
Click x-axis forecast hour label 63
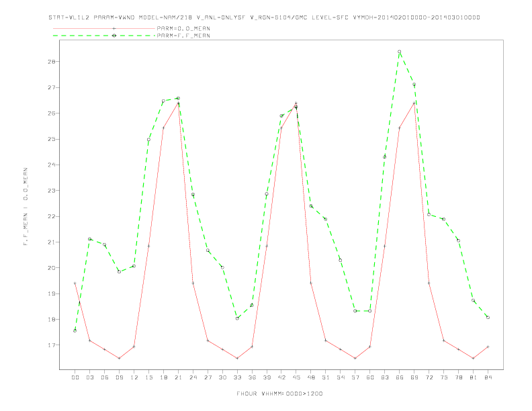click(x=385, y=377)
